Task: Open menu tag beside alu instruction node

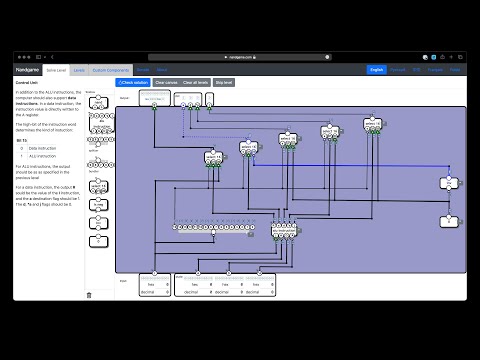Action: click(300, 230)
